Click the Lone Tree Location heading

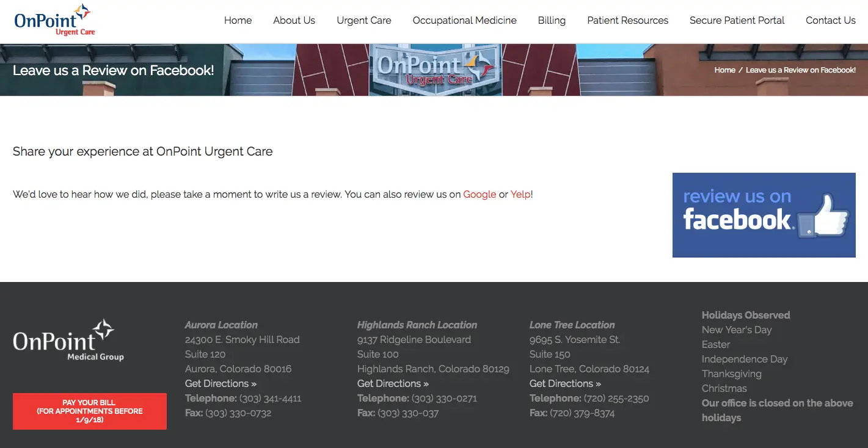pos(572,325)
